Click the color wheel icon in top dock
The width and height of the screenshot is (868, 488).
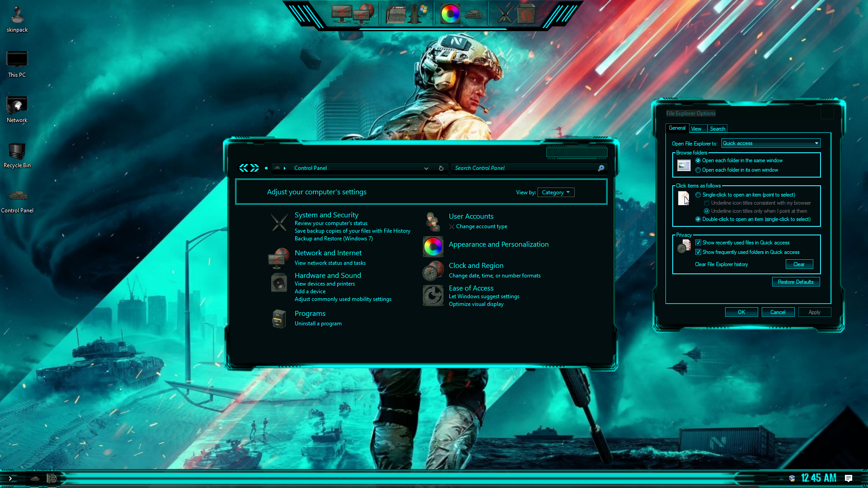(450, 14)
